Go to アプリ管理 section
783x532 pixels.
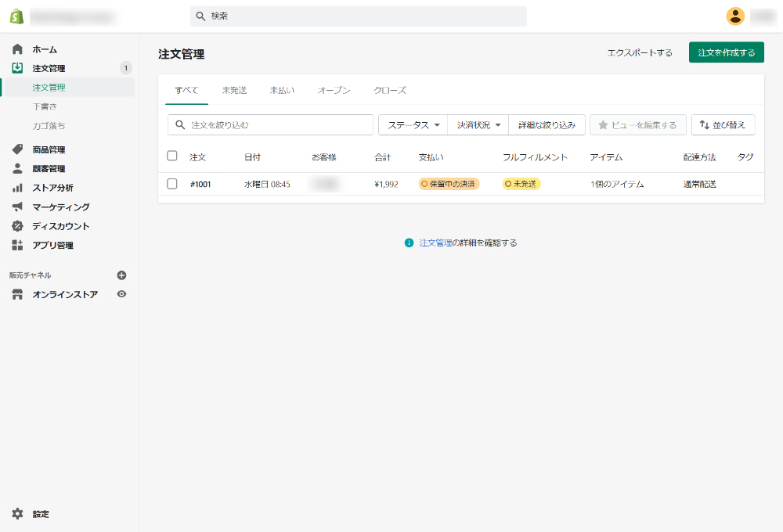(x=53, y=245)
